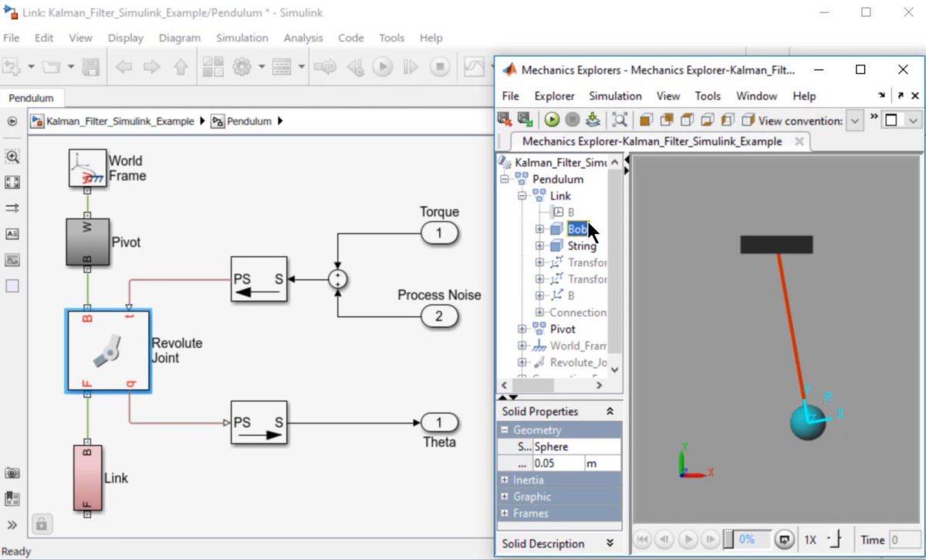The width and height of the screenshot is (926, 560).
Task: Open the Simulink Library Browser icon
Action: point(213,66)
